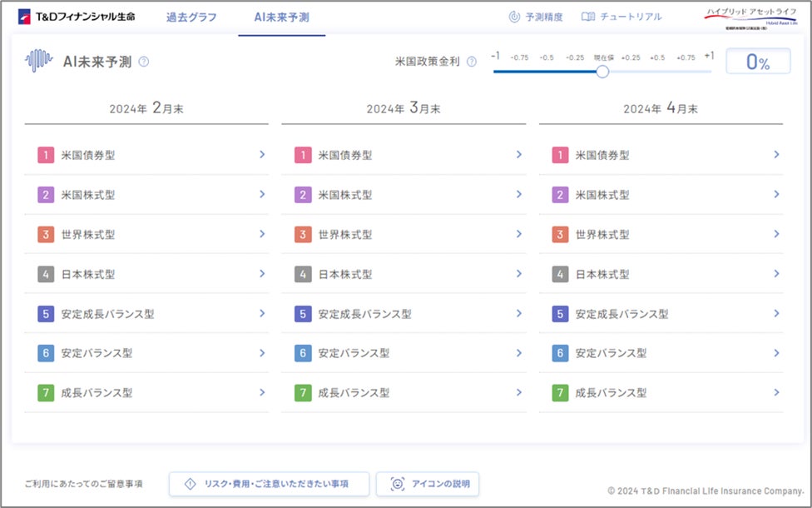This screenshot has height=508, width=812.
Task: Expand 安定バランス型 arrow under 2024年4月末
Action: pyautogui.click(x=776, y=353)
